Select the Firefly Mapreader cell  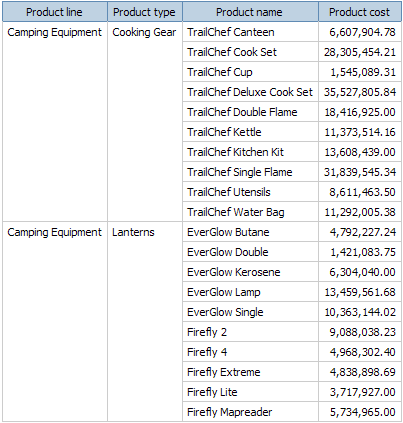[x=250, y=412]
